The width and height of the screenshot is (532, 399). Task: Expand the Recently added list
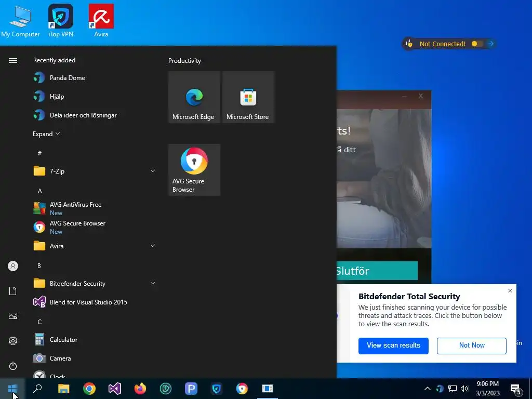coord(46,134)
